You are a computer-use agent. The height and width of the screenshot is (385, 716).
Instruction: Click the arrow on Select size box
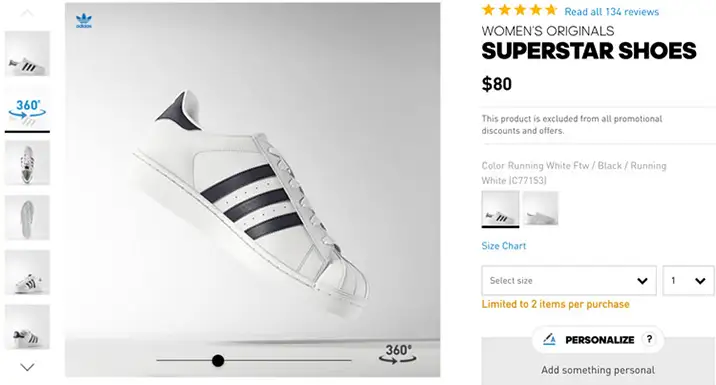pos(642,281)
